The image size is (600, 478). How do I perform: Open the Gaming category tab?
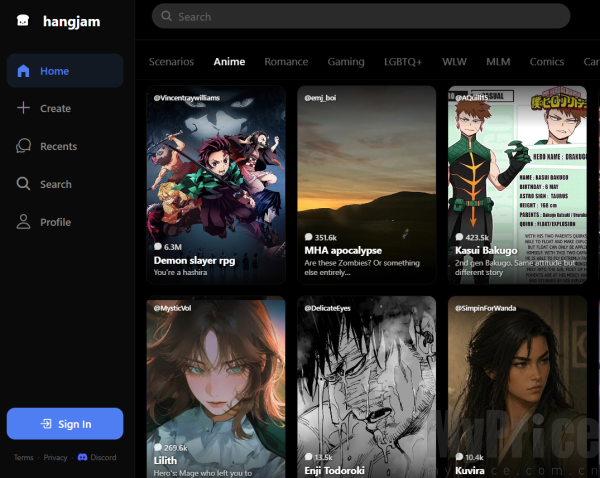point(346,62)
